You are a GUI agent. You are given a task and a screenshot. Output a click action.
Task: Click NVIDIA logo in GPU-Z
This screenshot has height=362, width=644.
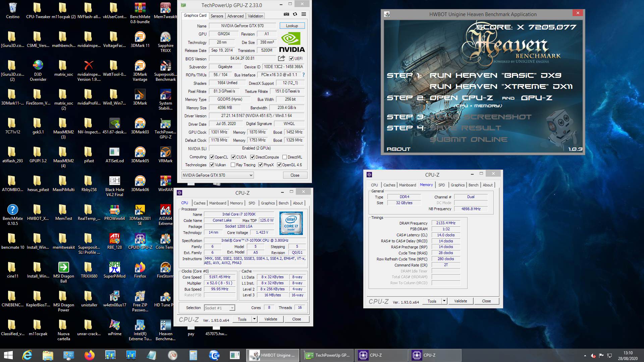coord(292,43)
